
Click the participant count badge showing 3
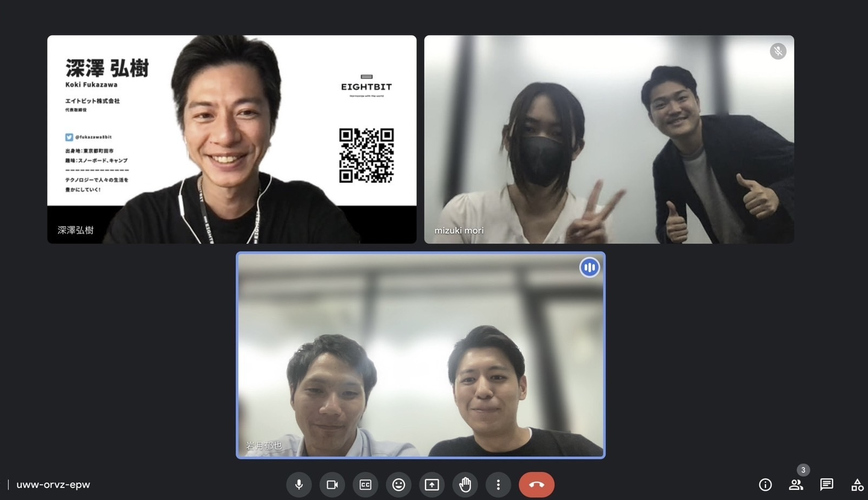tap(803, 470)
